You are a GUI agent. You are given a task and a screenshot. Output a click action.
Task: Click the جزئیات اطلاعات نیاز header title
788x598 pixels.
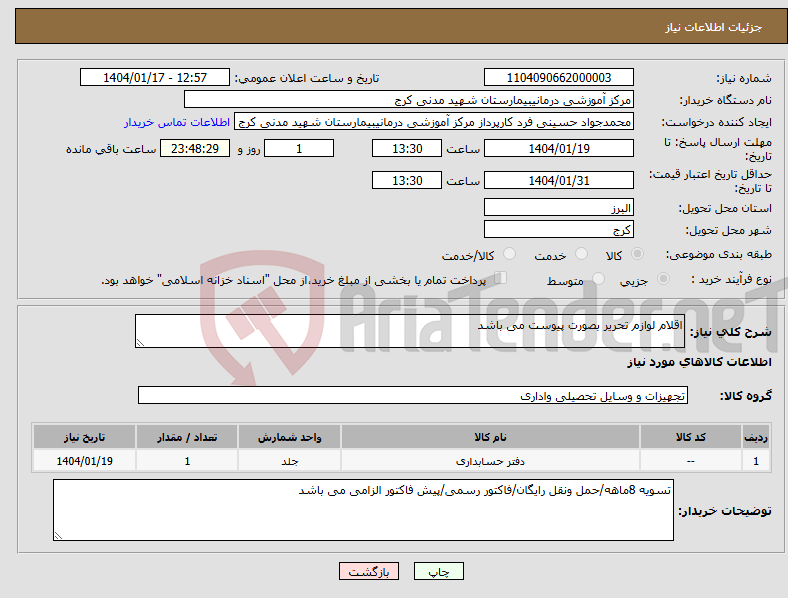pos(714,27)
